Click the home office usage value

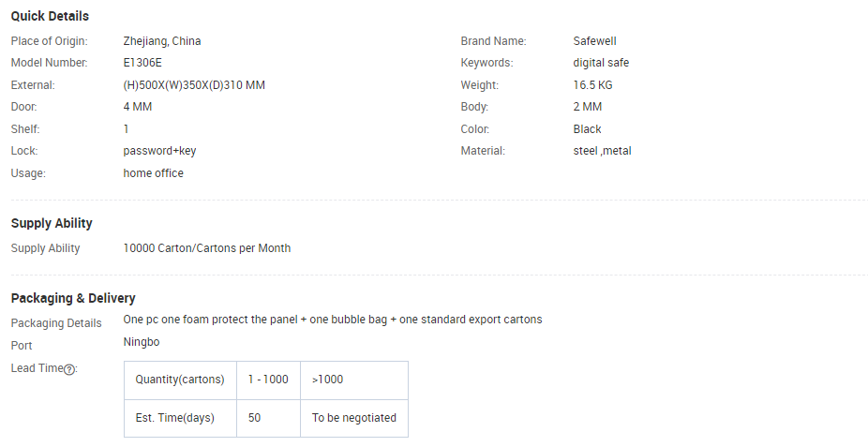154,173
